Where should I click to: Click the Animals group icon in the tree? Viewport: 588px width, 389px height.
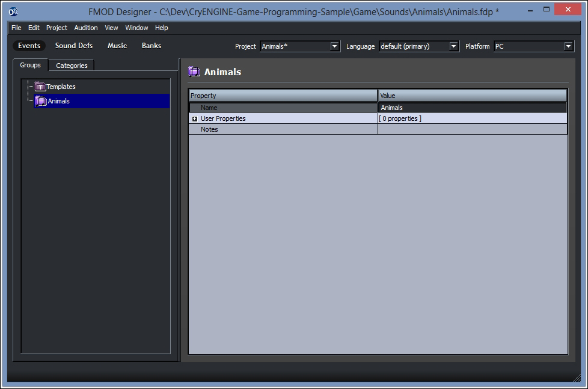pyautogui.click(x=40, y=101)
